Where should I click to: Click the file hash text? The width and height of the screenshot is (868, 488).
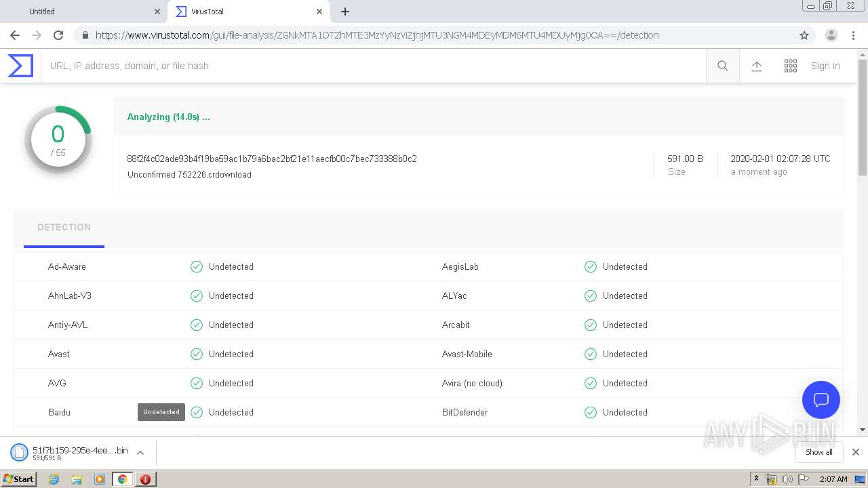pyautogui.click(x=272, y=159)
